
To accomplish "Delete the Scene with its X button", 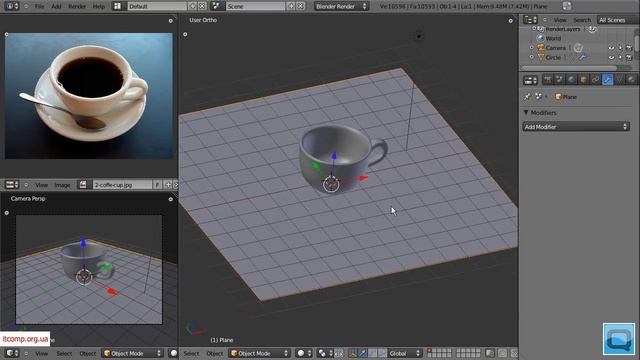I will [301, 6].
